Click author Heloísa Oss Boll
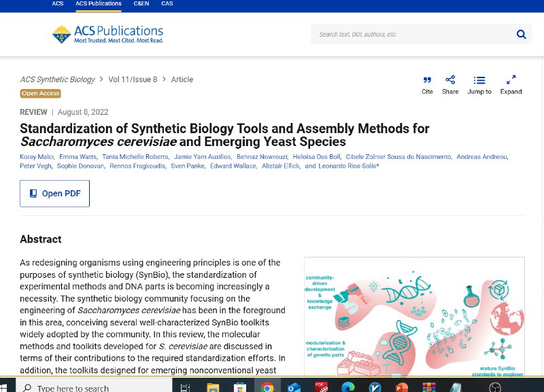This screenshot has width=544, height=392. click(316, 157)
